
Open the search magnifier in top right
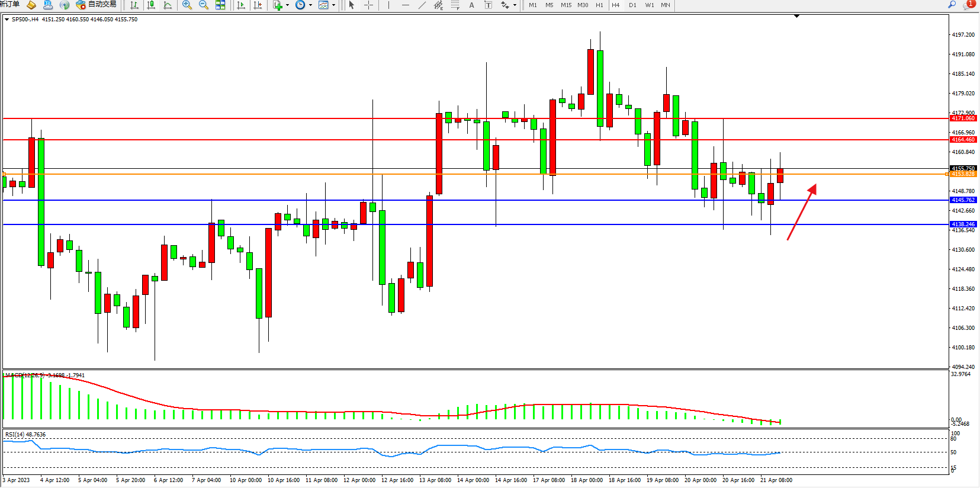click(x=952, y=5)
